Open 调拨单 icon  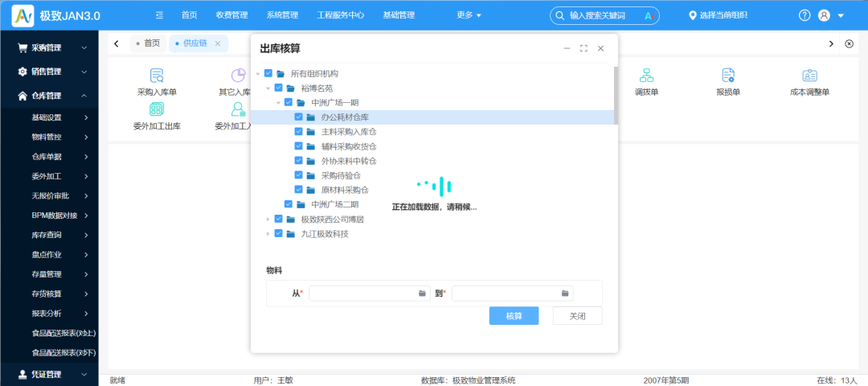click(646, 76)
